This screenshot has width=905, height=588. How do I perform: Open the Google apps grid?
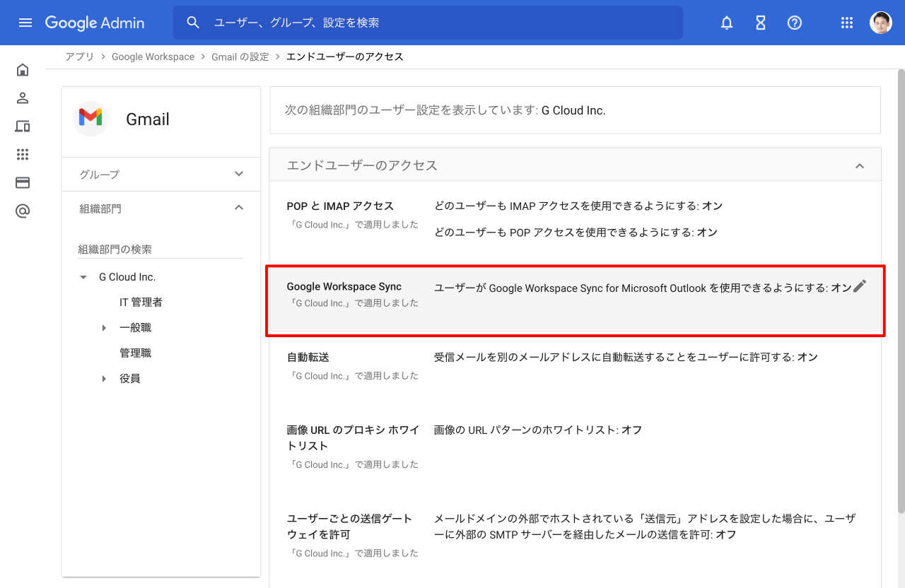click(847, 23)
